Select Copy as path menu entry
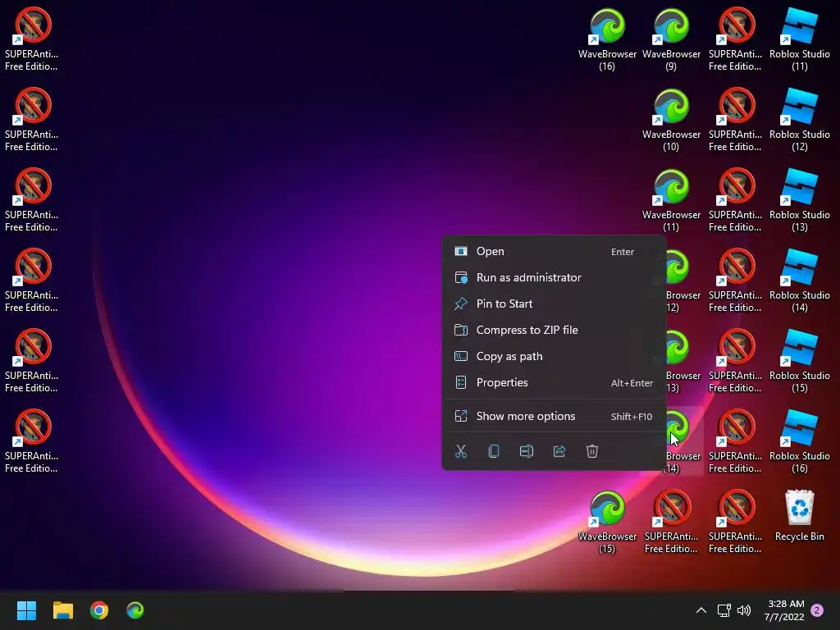The width and height of the screenshot is (840, 630). (x=554, y=356)
